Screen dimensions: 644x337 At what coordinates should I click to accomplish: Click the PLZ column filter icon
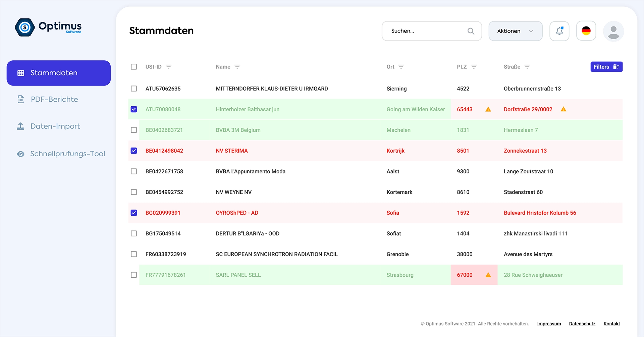point(474,67)
